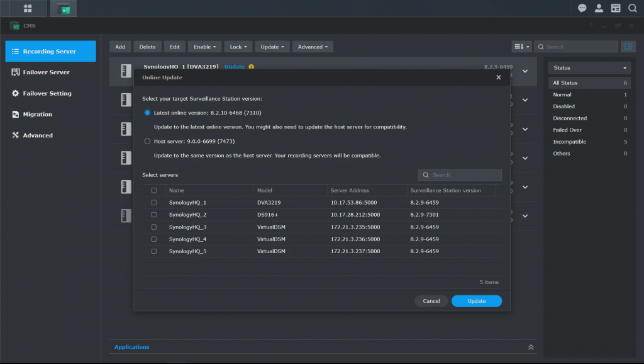This screenshot has height=364, width=644.
Task: Open the notifications chat bubble icon
Action: click(582, 8)
